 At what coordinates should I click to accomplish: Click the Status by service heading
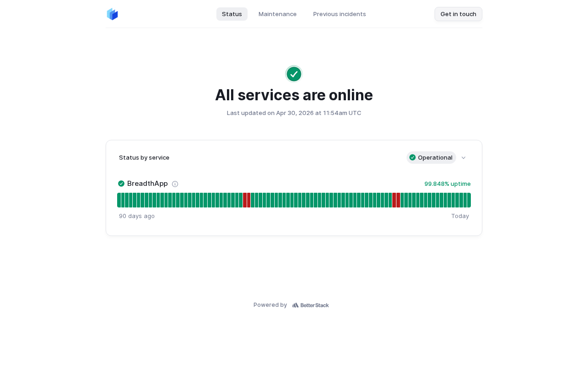coord(144,157)
